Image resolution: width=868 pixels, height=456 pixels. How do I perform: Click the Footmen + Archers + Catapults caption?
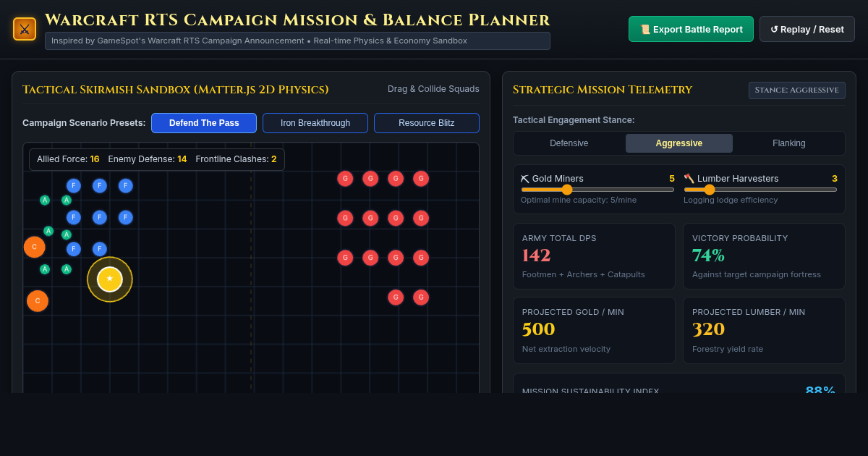584,274
